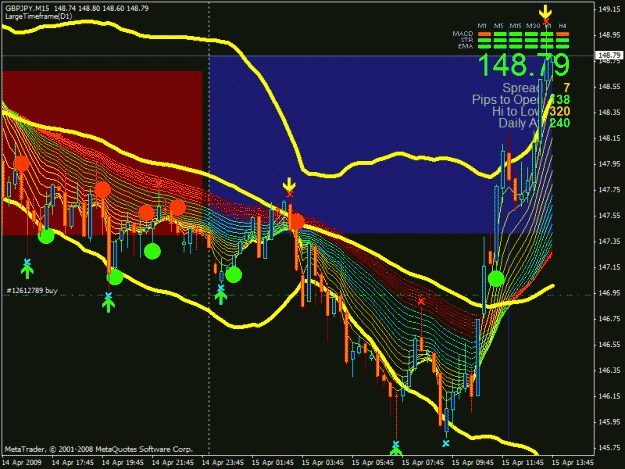
Task: Click the 146.95 price axis label
Action: pyautogui.click(x=609, y=293)
